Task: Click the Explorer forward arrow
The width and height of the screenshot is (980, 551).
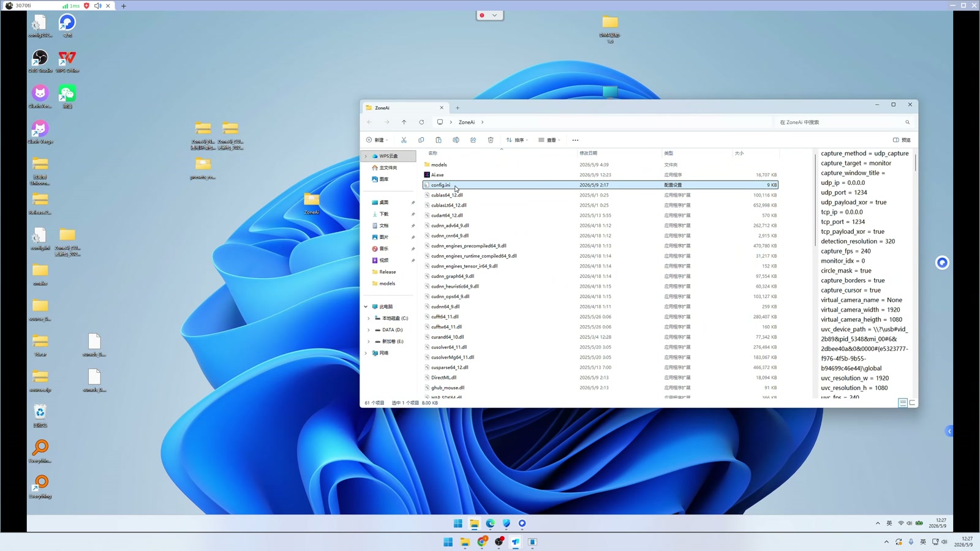Action: [x=387, y=122]
